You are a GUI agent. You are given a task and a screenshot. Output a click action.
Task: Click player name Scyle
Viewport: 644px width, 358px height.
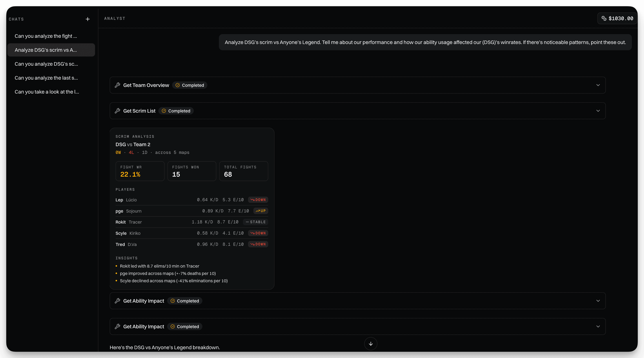[121, 233]
